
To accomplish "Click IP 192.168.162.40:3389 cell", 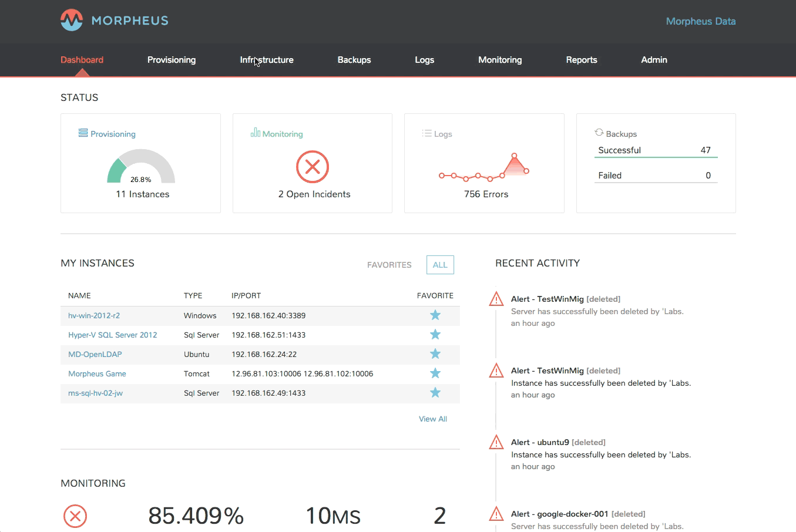I will pos(268,315).
